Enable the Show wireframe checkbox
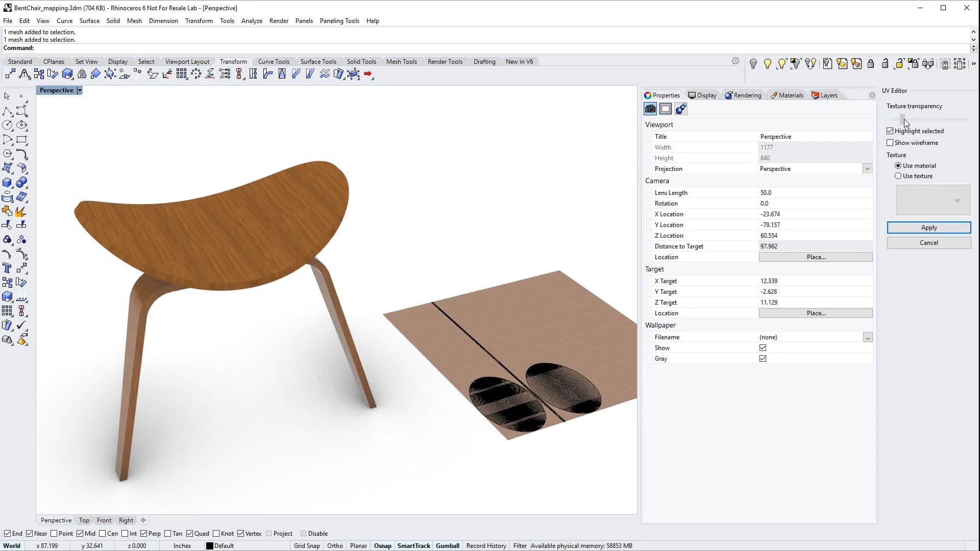Viewport: 980px width, 551px height. click(x=890, y=143)
